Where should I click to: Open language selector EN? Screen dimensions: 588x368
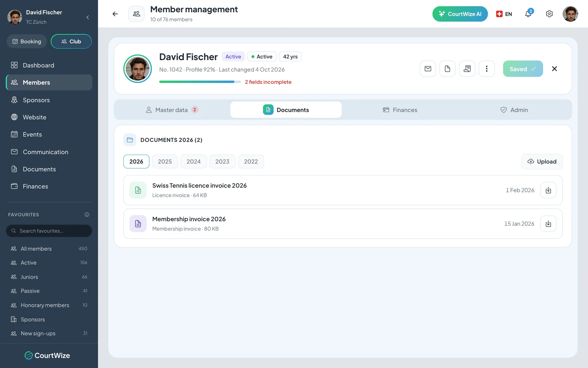coord(504,14)
